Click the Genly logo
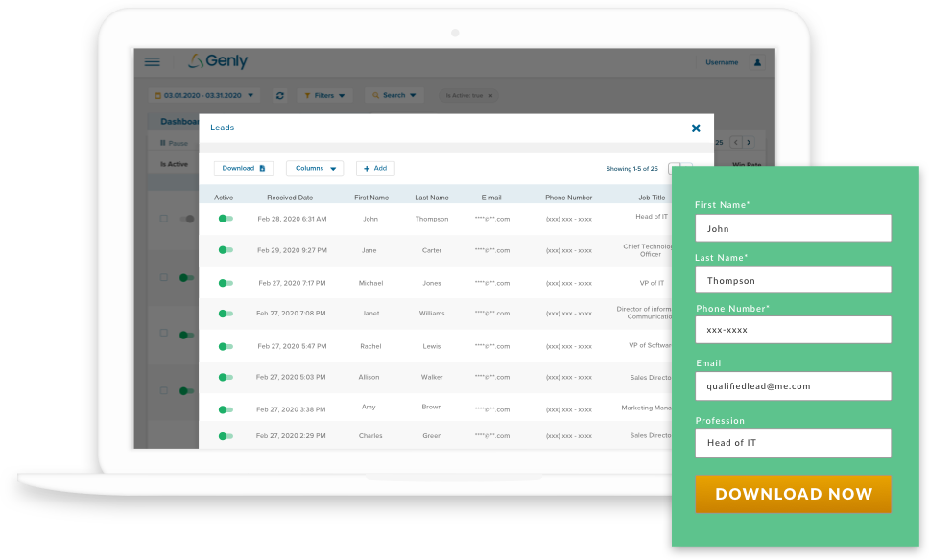The height and width of the screenshot is (560, 929). [218, 61]
